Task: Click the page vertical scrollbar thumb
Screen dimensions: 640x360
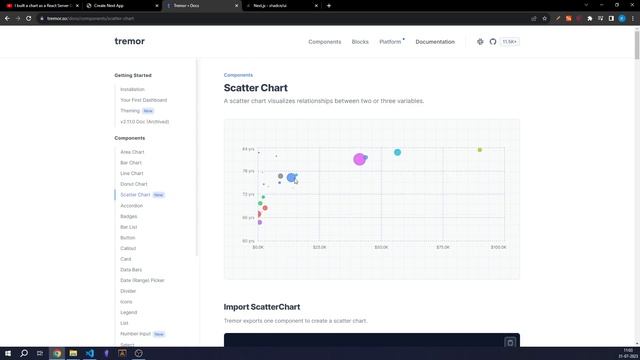Action: [x=637, y=45]
